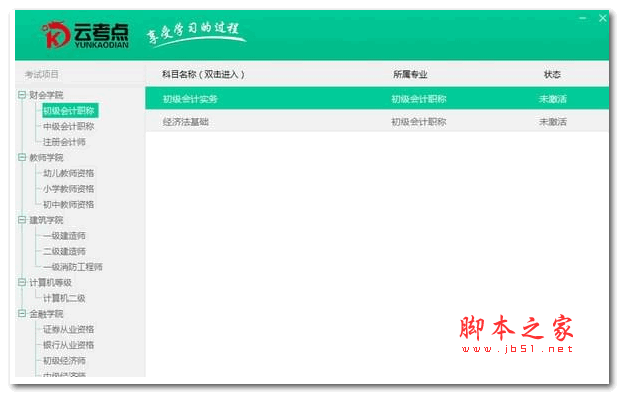Image resolution: width=620 pixels, height=395 pixels.
Task: Click the 考试项目 panel header
Action: [x=42, y=74]
